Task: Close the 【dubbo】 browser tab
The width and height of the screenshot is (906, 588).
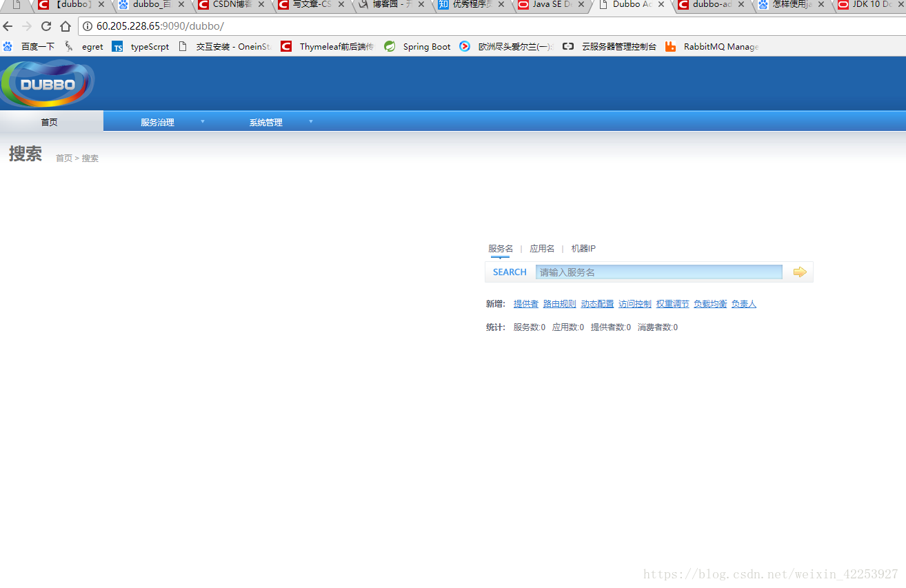Action: [101, 4]
